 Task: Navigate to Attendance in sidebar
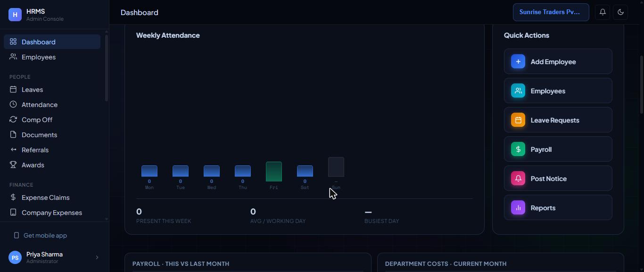click(52, 105)
